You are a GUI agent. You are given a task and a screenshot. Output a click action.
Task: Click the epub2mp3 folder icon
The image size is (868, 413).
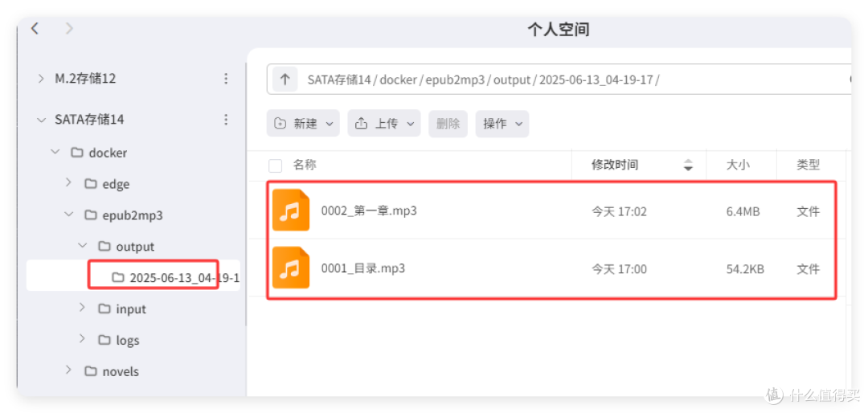coord(91,215)
